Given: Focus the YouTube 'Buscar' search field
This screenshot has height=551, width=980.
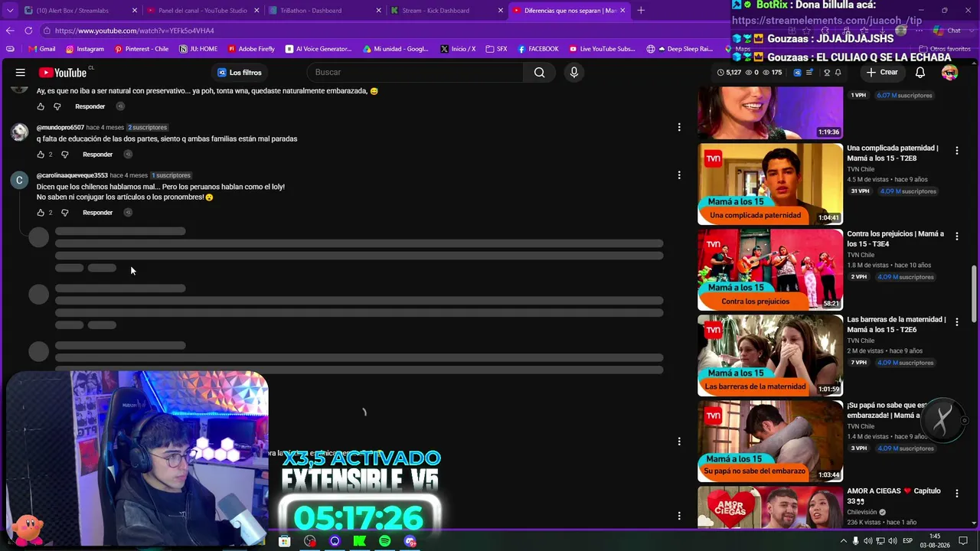Looking at the screenshot, I should click(x=414, y=73).
